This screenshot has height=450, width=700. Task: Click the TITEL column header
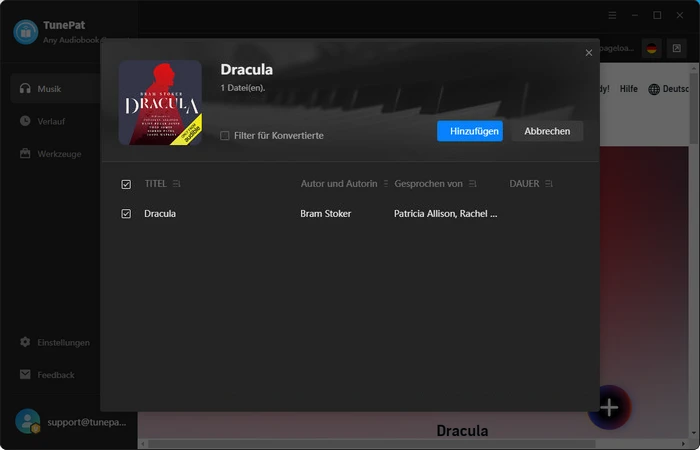(155, 183)
